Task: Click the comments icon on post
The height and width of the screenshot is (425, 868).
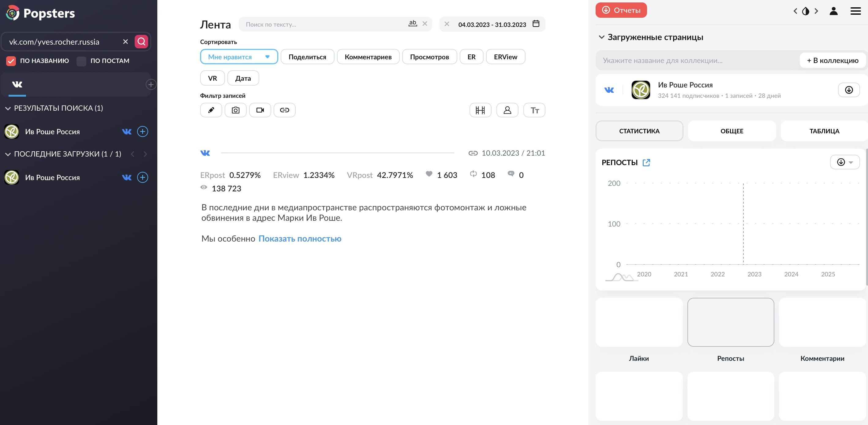Action: point(511,174)
